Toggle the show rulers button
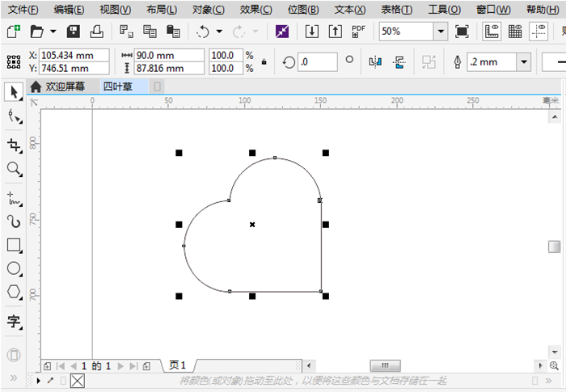The height and width of the screenshot is (392, 566). tap(491, 32)
